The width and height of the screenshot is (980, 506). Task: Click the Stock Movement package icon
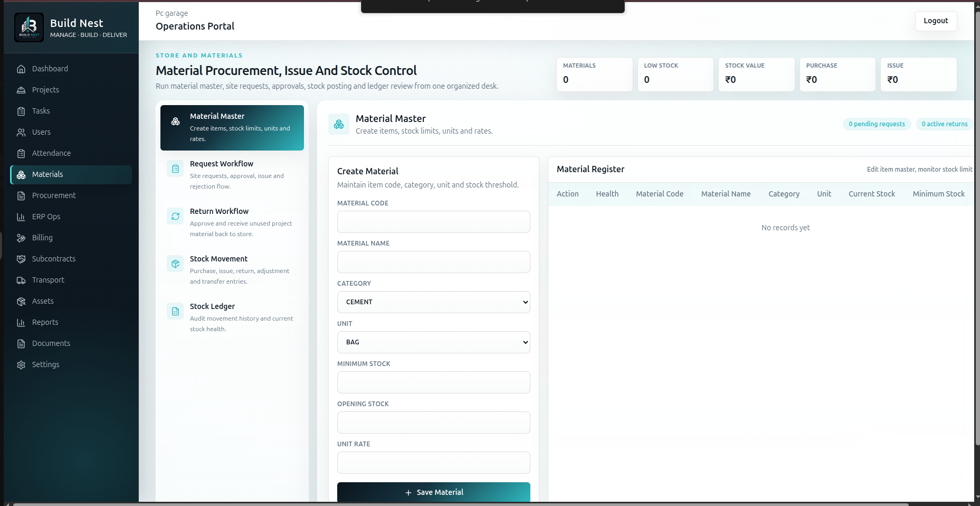coord(176,264)
